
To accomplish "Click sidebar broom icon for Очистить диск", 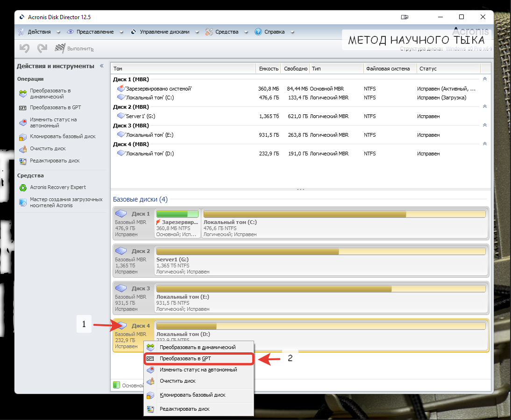I will (x=23, y=149).
